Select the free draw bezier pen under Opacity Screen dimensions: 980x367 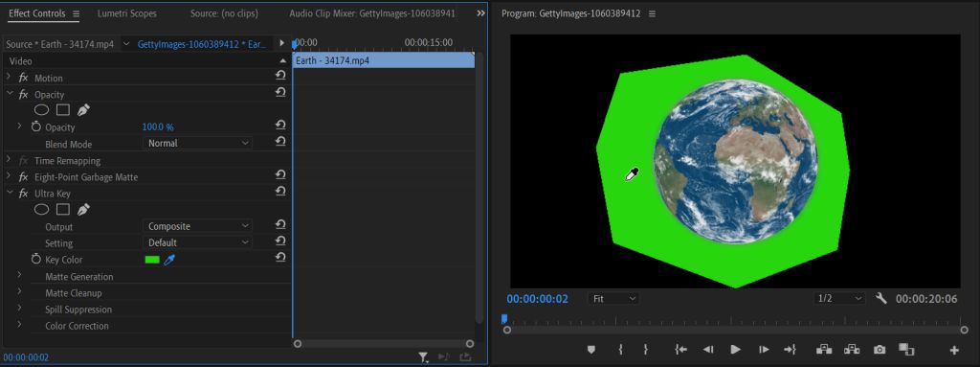[x=83, y=110]
